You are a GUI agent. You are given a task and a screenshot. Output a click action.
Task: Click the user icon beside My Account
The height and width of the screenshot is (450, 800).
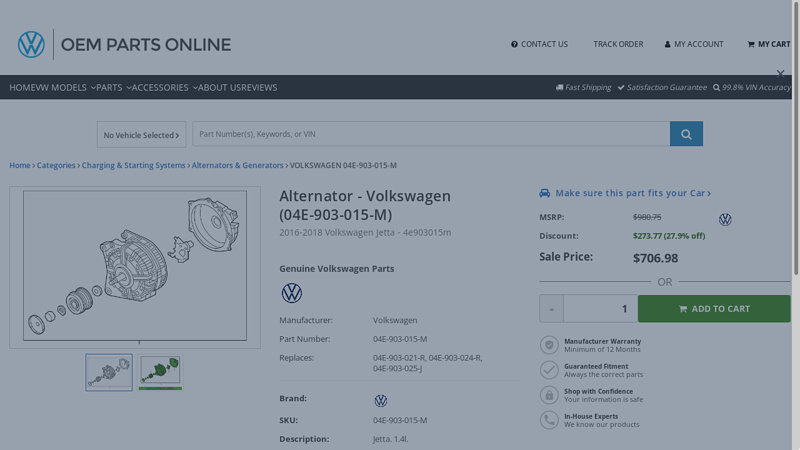click(x=667, y=44)
